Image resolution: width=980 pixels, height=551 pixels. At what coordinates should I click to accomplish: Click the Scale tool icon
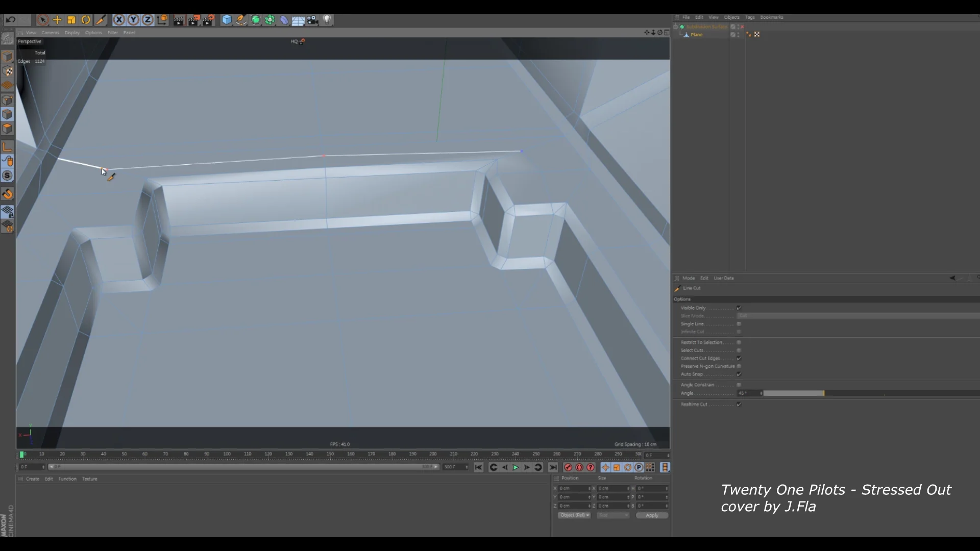pos(71,19)
